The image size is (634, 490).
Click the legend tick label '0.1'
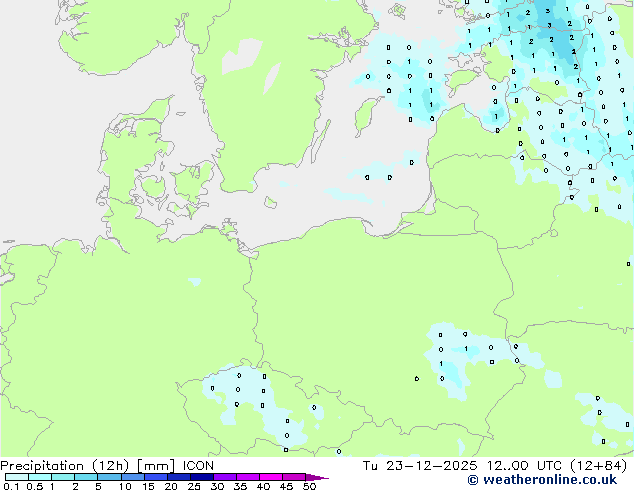pyautogui.click(x=11, y=486)
